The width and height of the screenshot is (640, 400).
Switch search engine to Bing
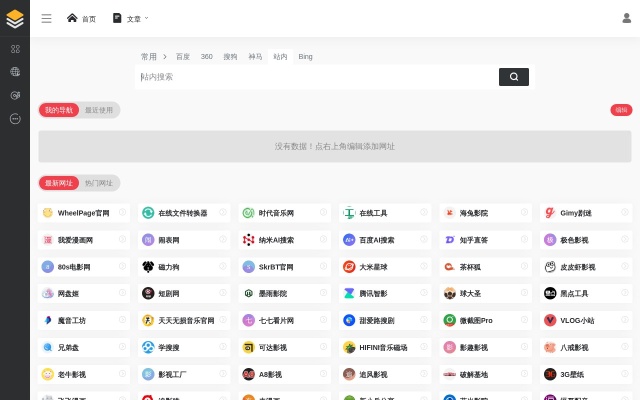[305, 57]
